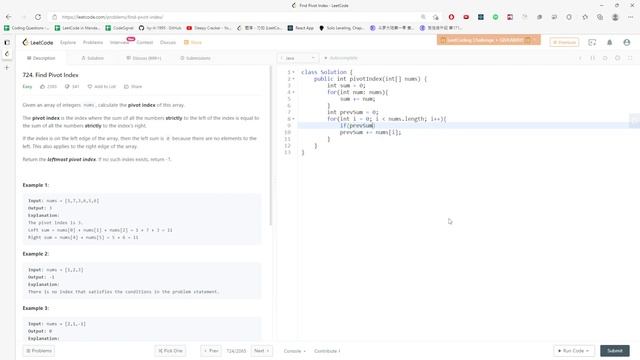Open browser profile avatar
640x360 pixels.
615,17
